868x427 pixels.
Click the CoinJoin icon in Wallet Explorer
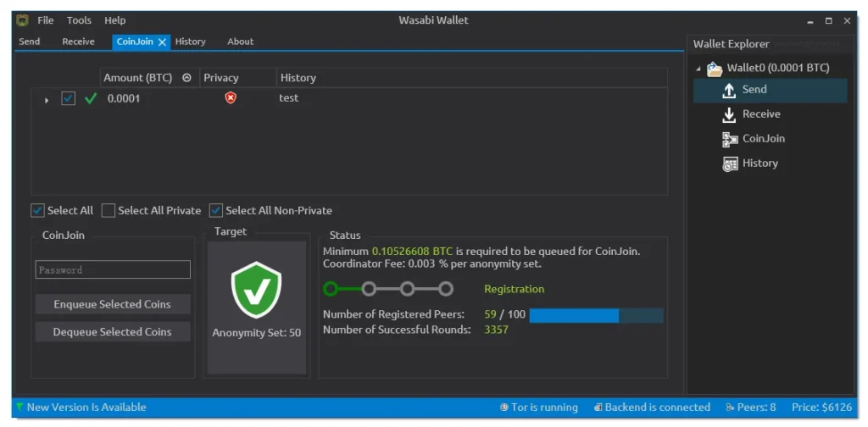coord(729,139)
